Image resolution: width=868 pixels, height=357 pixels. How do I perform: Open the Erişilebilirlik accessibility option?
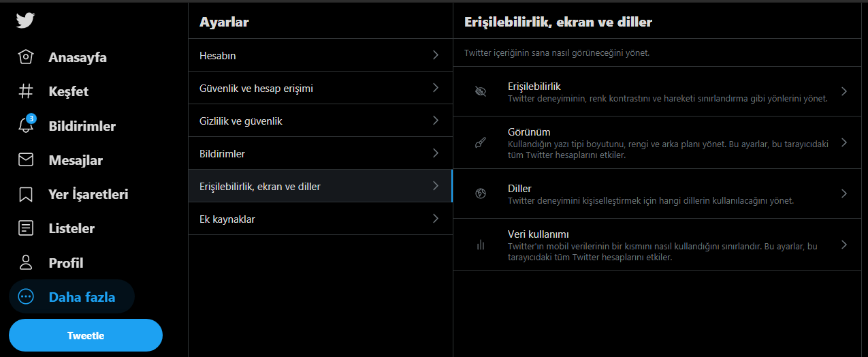534,87
